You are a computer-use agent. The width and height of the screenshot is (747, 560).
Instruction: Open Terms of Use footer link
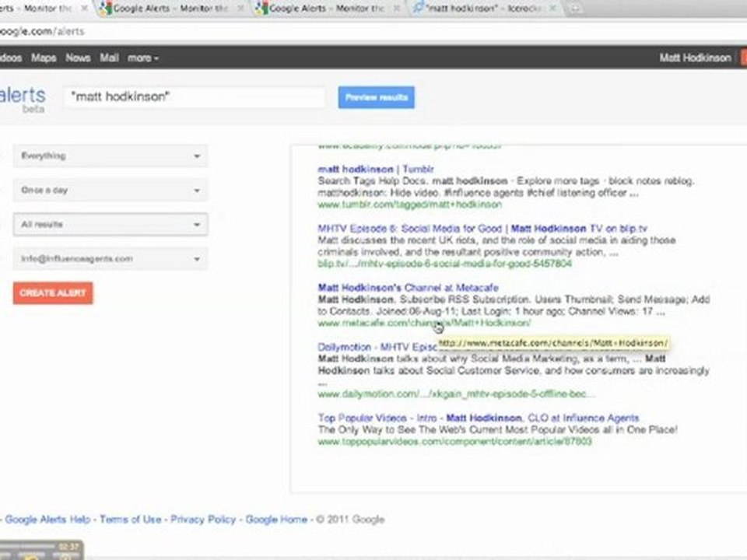[131, 520]
